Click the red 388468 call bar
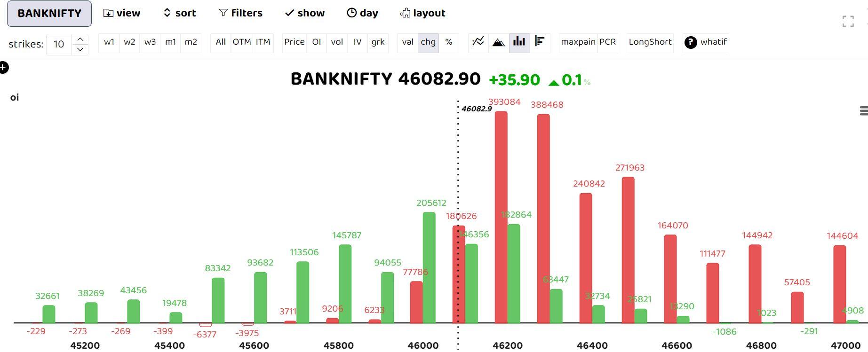Viewport: 868px width, 352px height. click(543, 219)
